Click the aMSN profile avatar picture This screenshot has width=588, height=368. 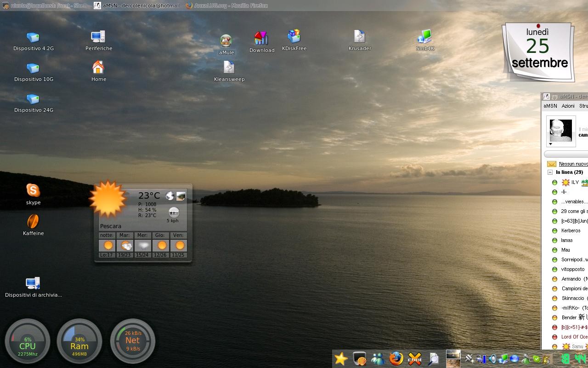(x=560, y=130)
